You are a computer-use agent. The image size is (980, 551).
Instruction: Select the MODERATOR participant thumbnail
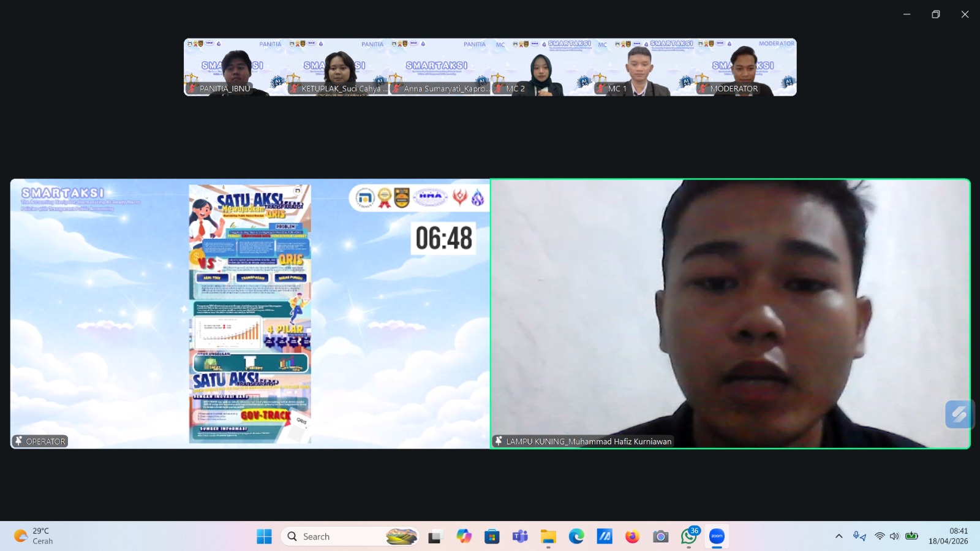[745, 67]
